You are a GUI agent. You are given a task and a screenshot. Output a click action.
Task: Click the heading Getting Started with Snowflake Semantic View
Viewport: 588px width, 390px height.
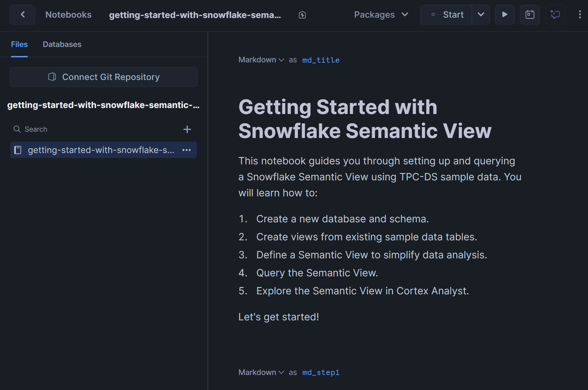[x=365, y=119]
